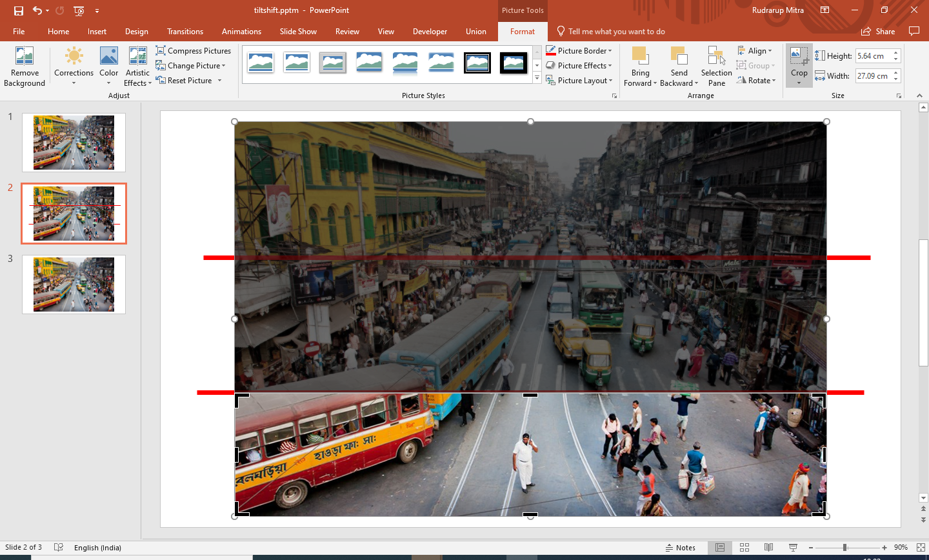Click English (India) language indicator
The height and width of the screenshot is (560, 929).
point(97,548)
